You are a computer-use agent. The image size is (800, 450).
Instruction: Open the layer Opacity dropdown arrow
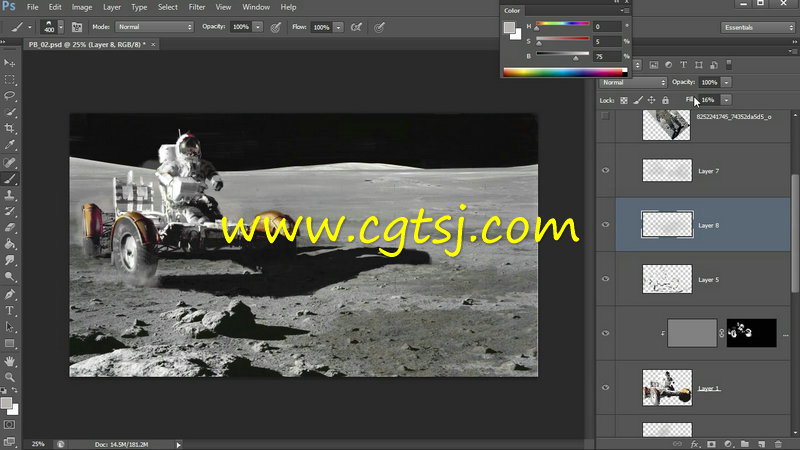pyautogui.click(x=727, y=82)
